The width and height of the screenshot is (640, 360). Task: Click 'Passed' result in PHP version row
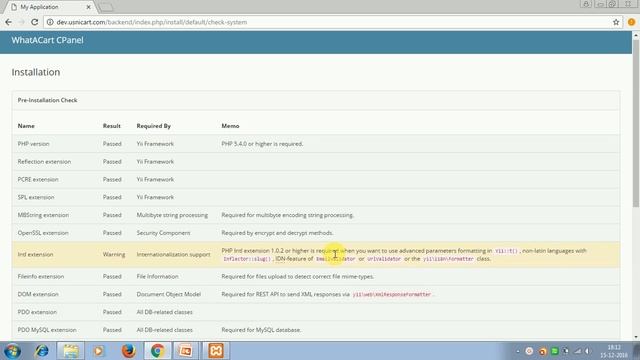pos(112,144)
